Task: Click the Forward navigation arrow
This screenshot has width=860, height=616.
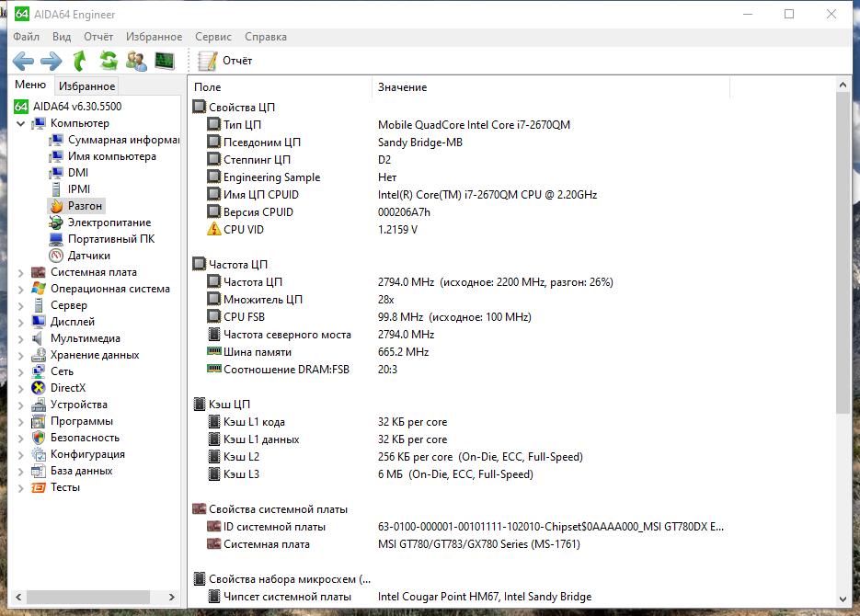Action: click(x=52, y=61)
